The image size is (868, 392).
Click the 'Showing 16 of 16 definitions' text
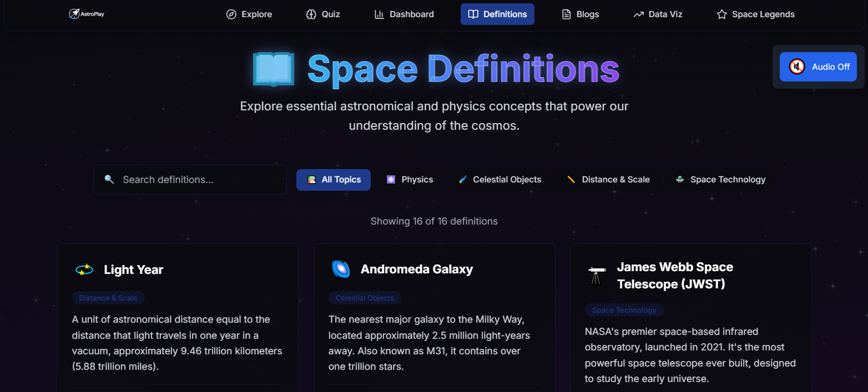click(x=434, y=221)
